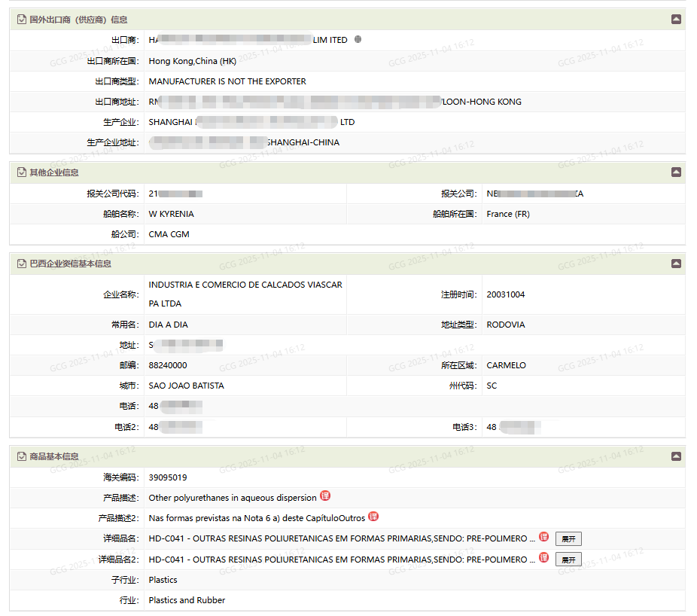The width and height of the screenshot is (697, 616).
Task: Click the check icon before 其他企业信息
Action: 21,172
